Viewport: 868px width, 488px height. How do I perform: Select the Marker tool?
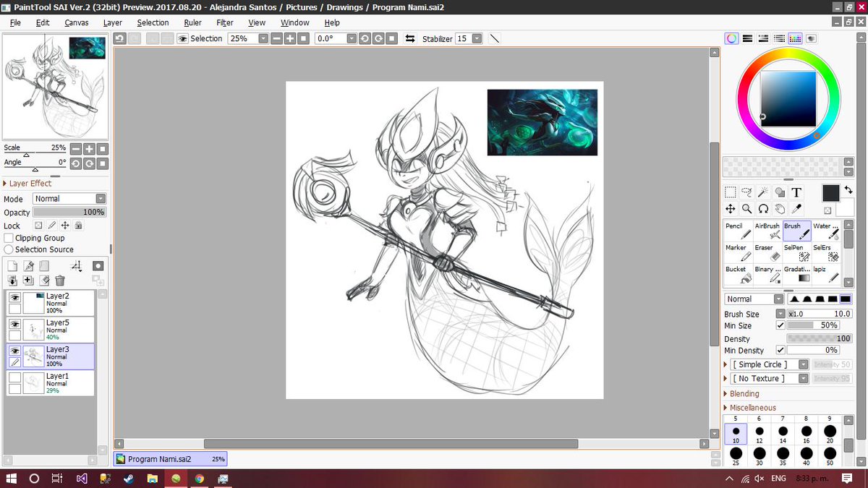click(x=738, y=252)
